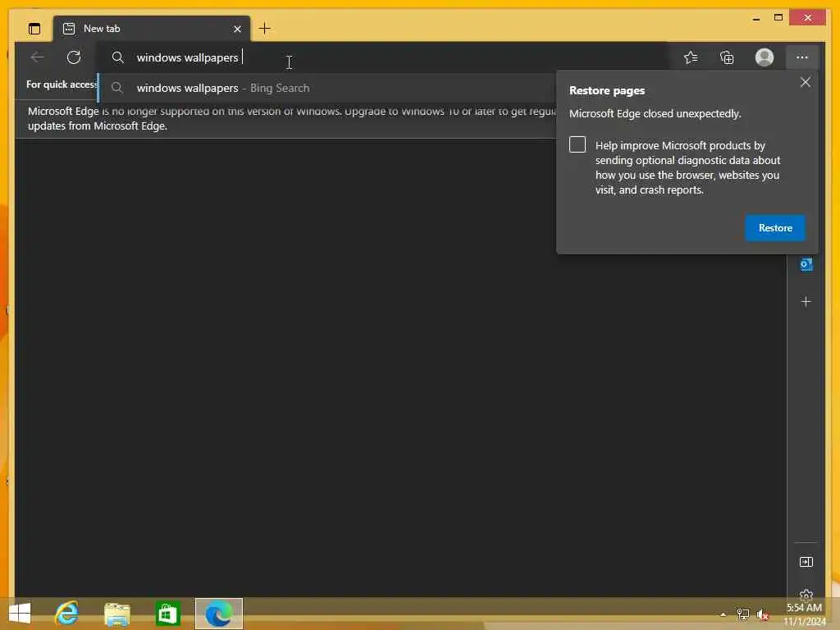
Task: Open File Explorer from the taskbar
Action: [117, 614]
